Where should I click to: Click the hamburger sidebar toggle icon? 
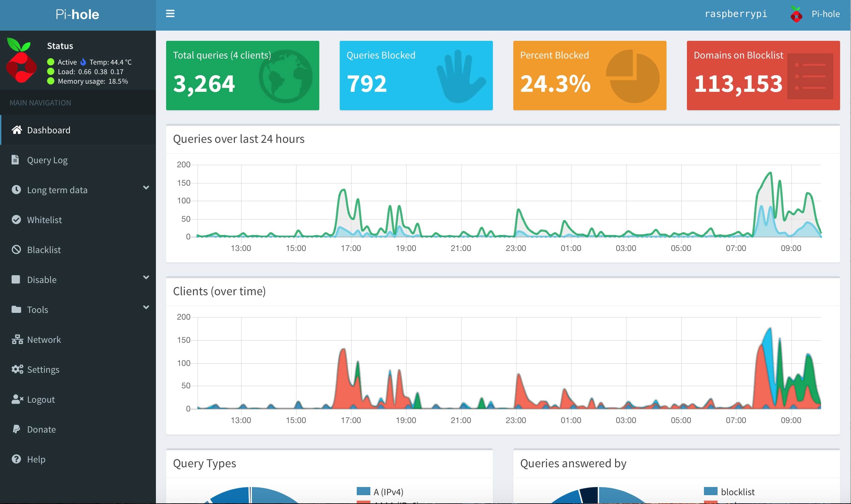tap(170, 14)
